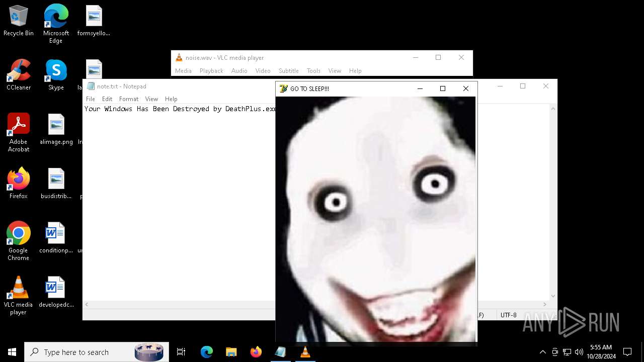Viewport: 644px width, 362px height.
Task: Open the Video menu in VLC
Action: pos(263,71)
